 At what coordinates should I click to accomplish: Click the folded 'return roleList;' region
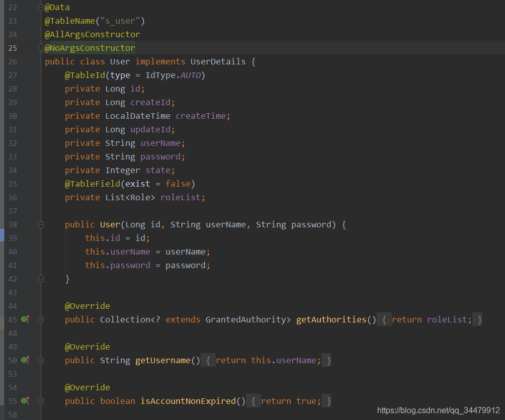coord(430,319)
